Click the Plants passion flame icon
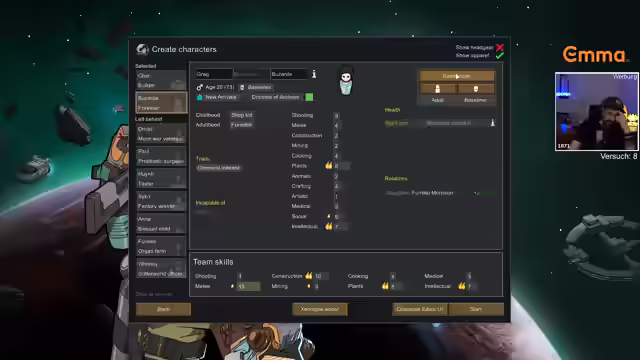640x360 pixels. pos(329,165)
